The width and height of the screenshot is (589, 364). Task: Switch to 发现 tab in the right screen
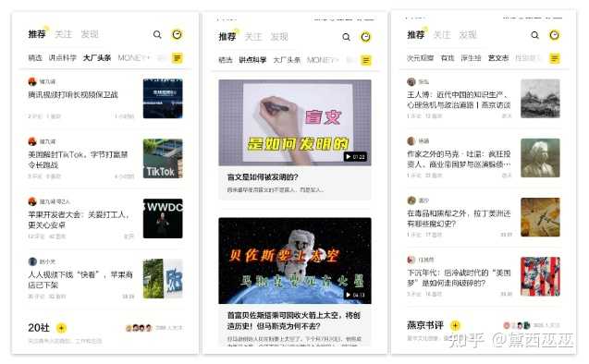[x=468, y=35]
